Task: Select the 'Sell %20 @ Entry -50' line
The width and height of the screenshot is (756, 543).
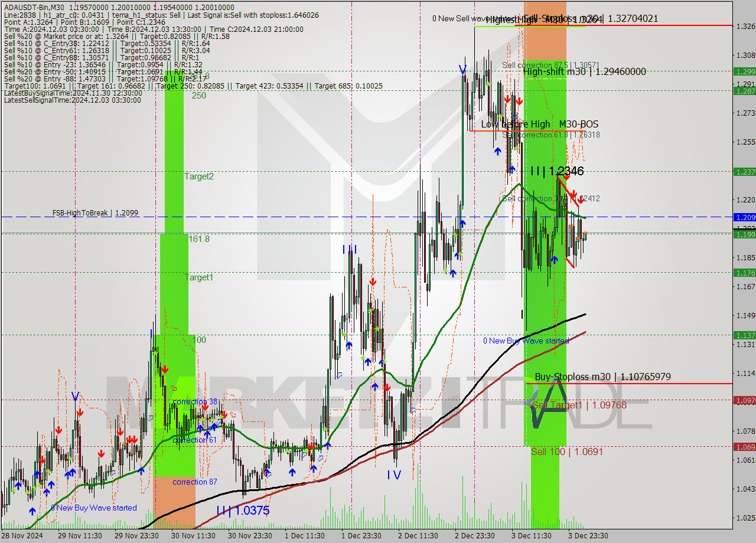Action: pyautogui.click(x=103, y=71)
